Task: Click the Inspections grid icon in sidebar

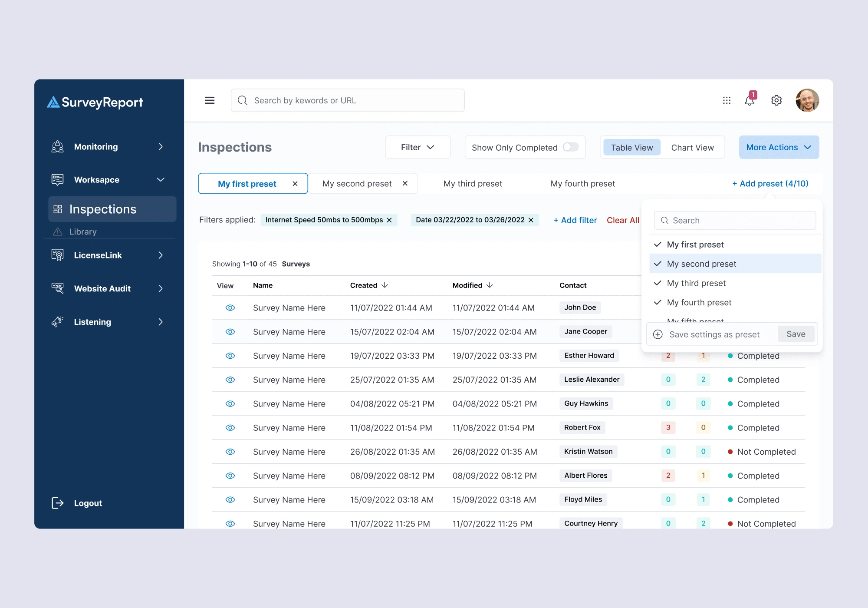Action: 58,209
